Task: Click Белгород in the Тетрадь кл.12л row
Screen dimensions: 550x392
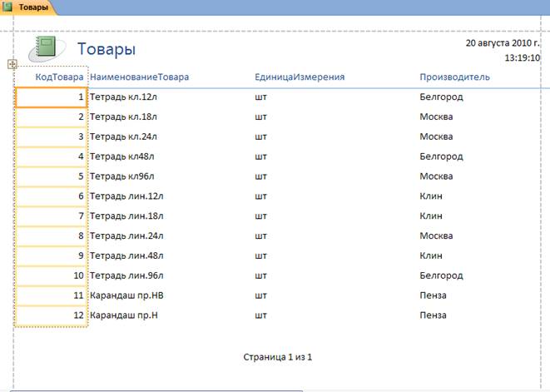Action: (x=441, y=97)
